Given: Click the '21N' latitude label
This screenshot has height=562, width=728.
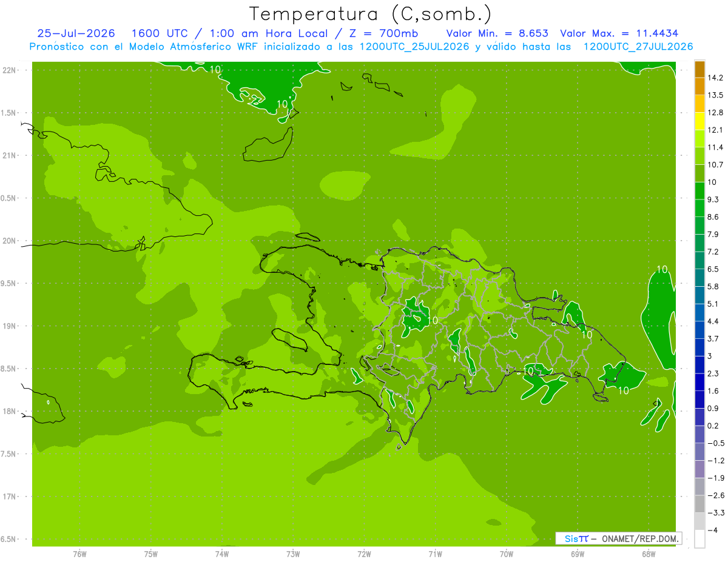Looking at the screenshot, I should point(10,155).
